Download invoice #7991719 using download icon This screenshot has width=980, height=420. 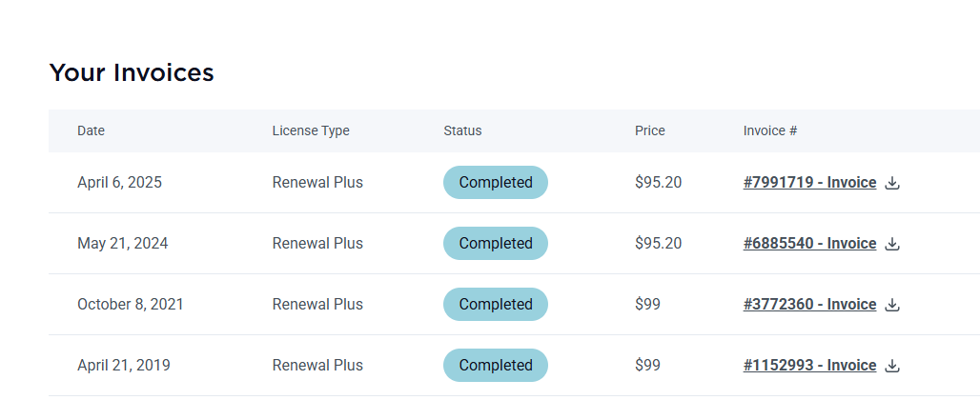click(x=892, y=183)
